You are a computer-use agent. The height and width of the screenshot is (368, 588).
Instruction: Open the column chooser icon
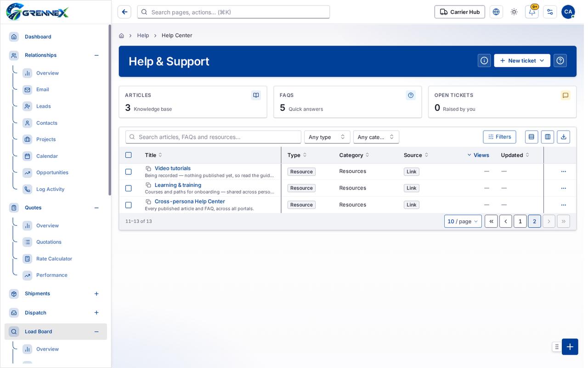(x=548, y=137)
